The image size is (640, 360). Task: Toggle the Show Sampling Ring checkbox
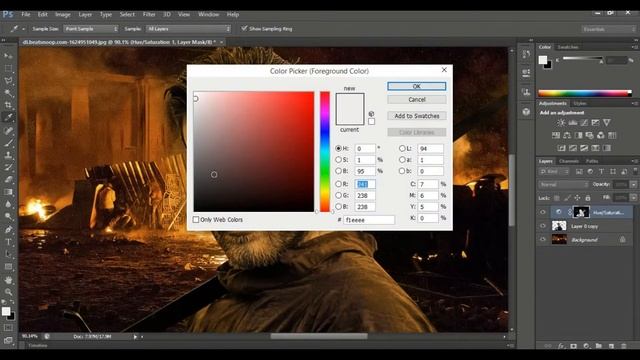tap(244, 28)
